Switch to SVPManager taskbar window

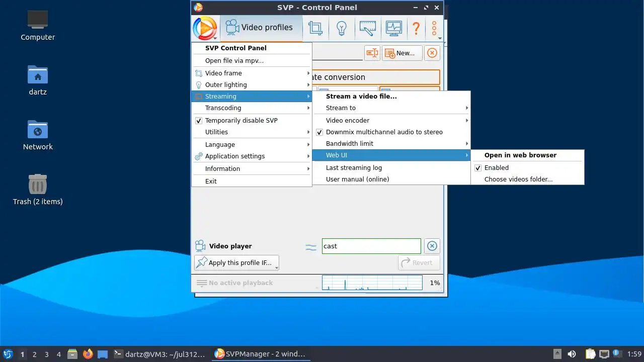click(260, 354)
